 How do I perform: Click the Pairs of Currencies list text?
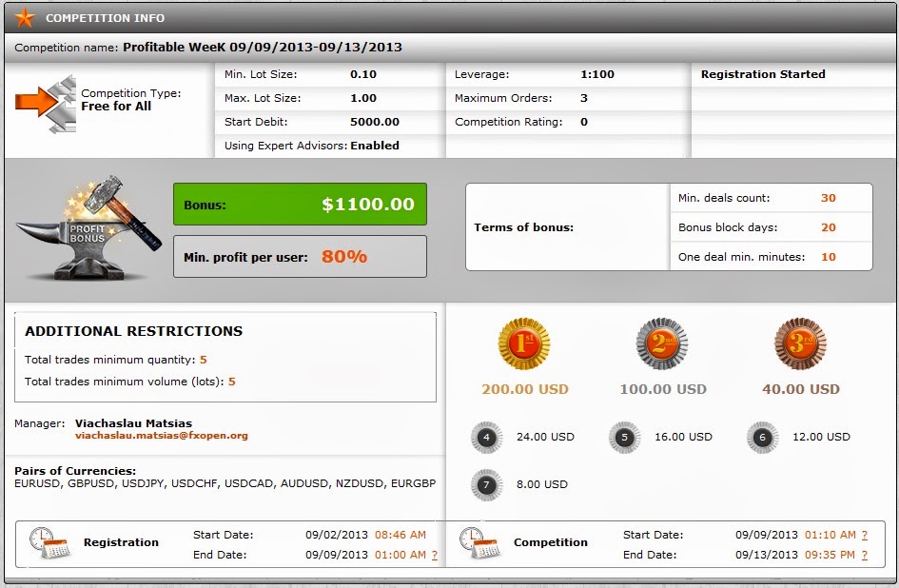[x=225, y=483]
